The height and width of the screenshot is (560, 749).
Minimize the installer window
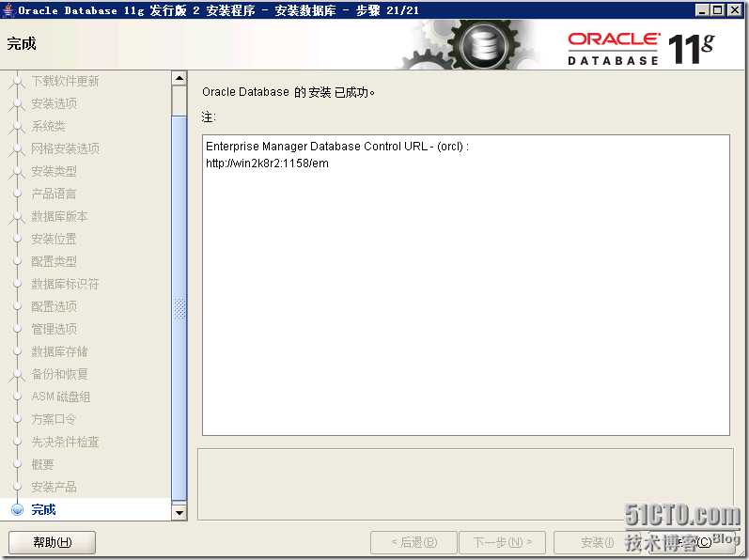click(702, 10)
